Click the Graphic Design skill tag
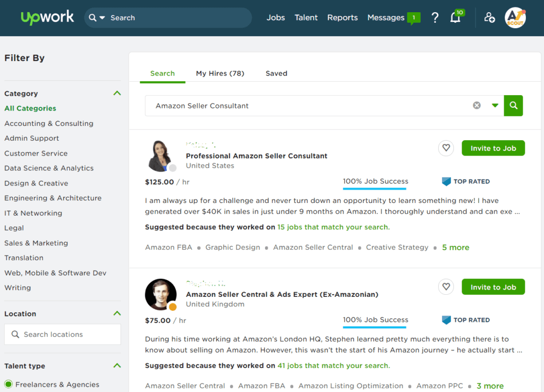544x392 pixels. pos(233,248)
